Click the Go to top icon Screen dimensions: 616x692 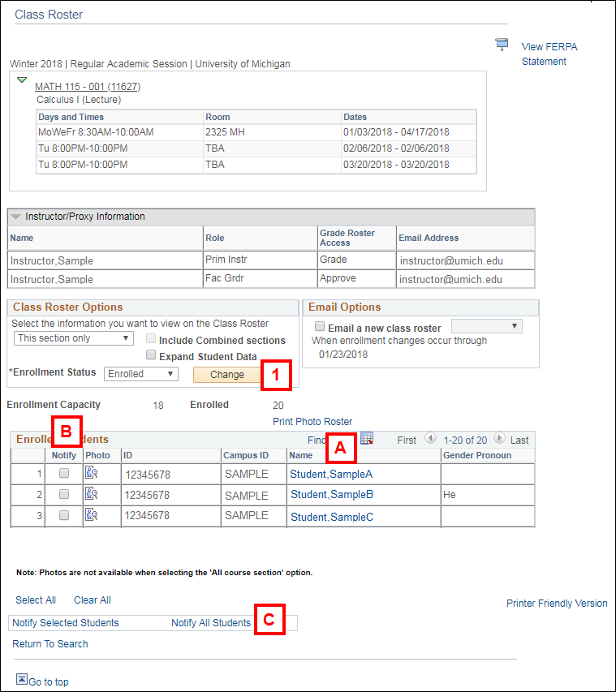[x=21, y=680]
